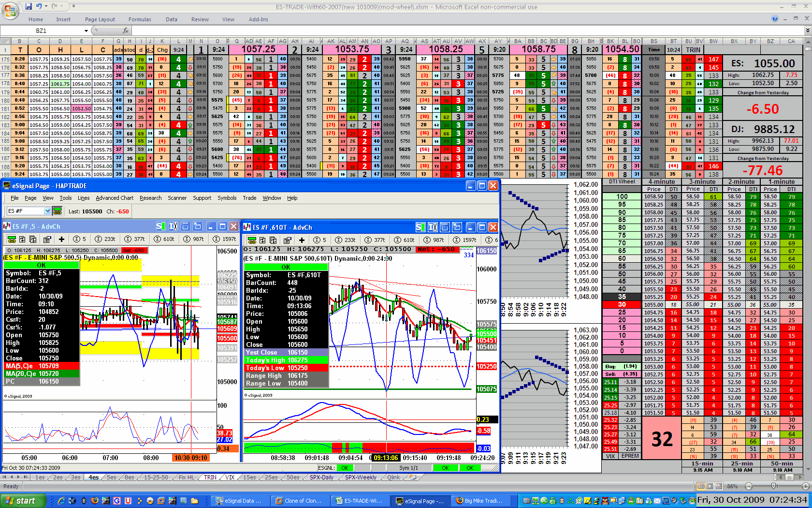Click the insert worksheet icon after Qlink tab

(x=413, y=477)
